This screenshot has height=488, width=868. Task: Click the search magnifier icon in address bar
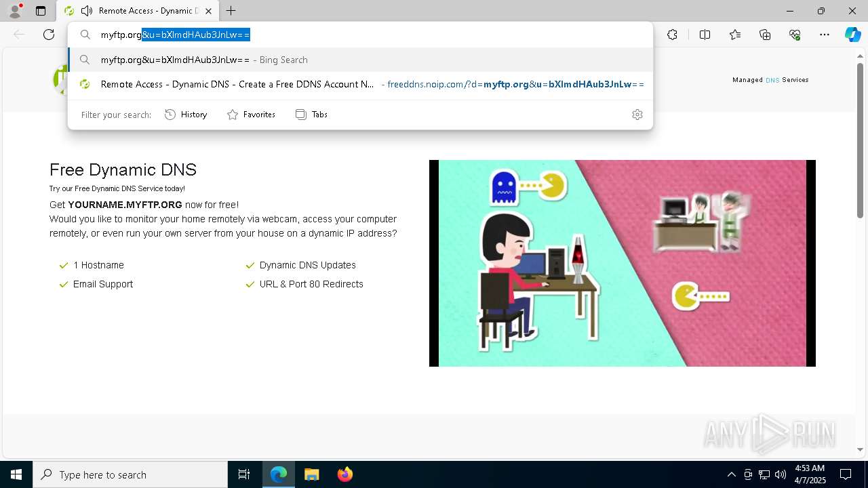pyautogui.click(x=85, y=35)
